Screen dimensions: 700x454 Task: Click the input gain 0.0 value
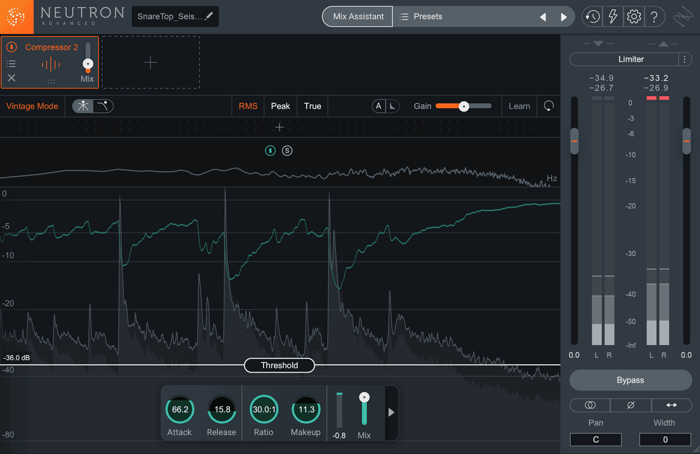click(574, 355)
